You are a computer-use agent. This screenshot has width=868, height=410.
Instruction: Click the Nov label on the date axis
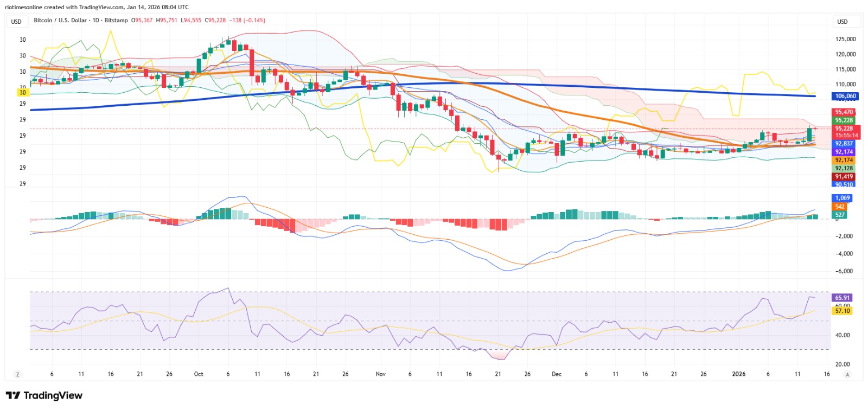tap(381, 374)
